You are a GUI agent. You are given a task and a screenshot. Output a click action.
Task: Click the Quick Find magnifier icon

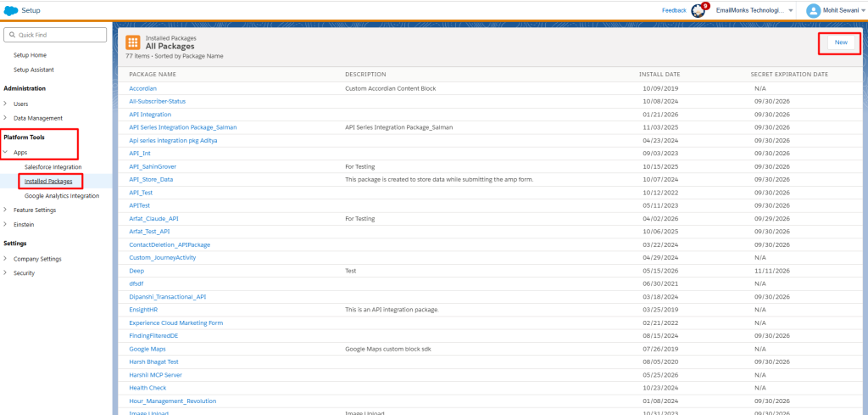point(12,35)
